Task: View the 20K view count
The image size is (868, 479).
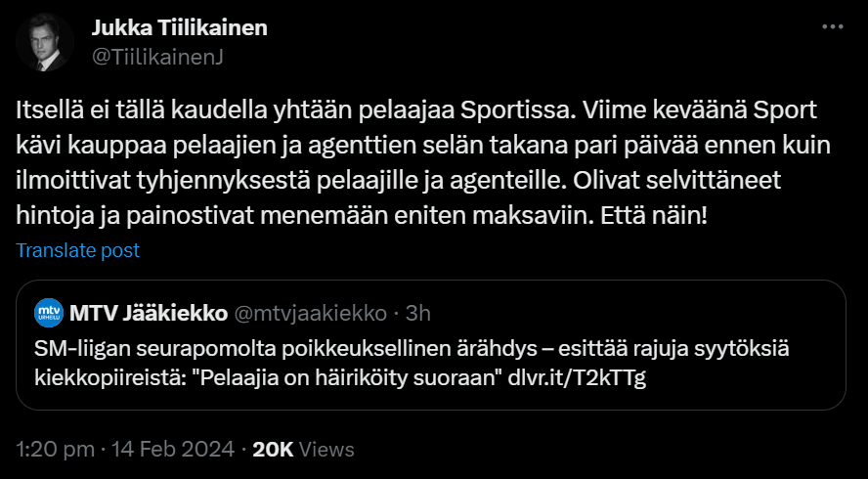Action: pyautogui.click(x=273, y=450)
